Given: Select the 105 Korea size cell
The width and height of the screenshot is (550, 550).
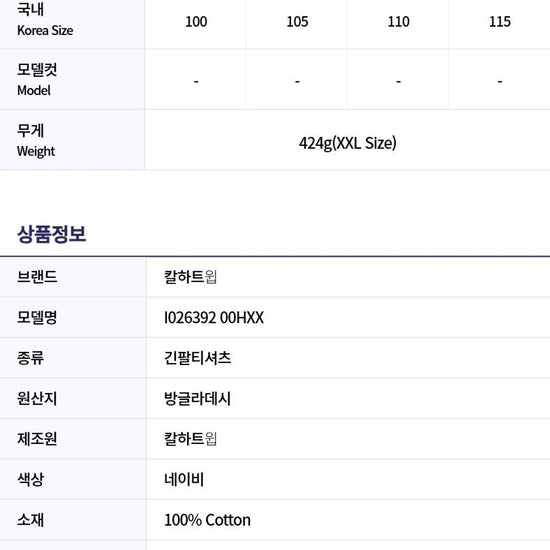Looking at the screenshot, I should pyautogui.click(x=297, y=22).
